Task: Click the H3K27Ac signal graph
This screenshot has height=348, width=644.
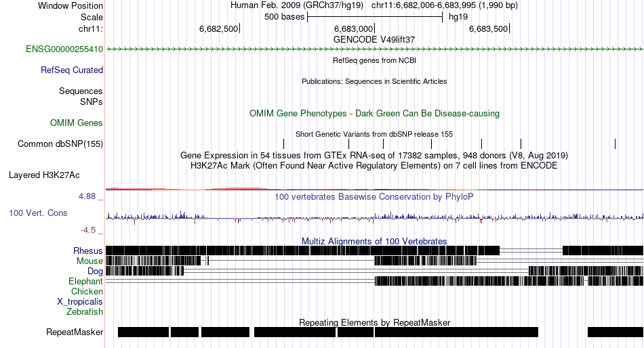Action: (375, 188)
